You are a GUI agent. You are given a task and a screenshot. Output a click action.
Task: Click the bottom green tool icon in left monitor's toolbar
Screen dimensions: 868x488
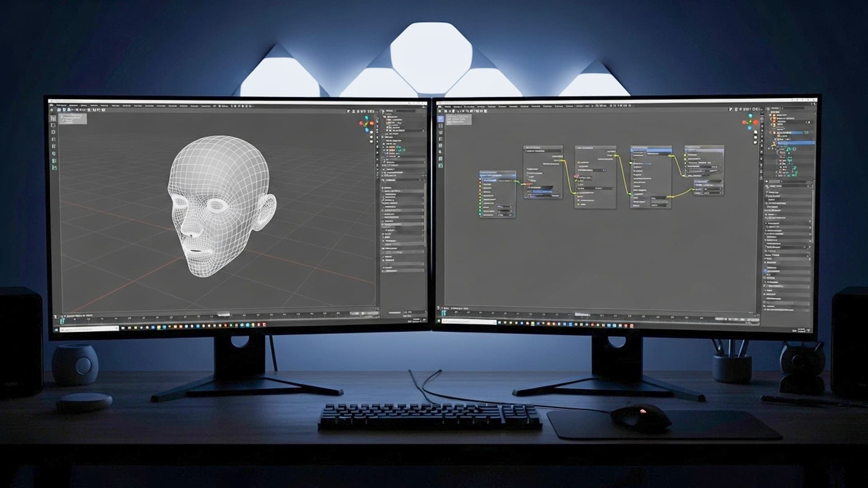(x=55, y=168)
